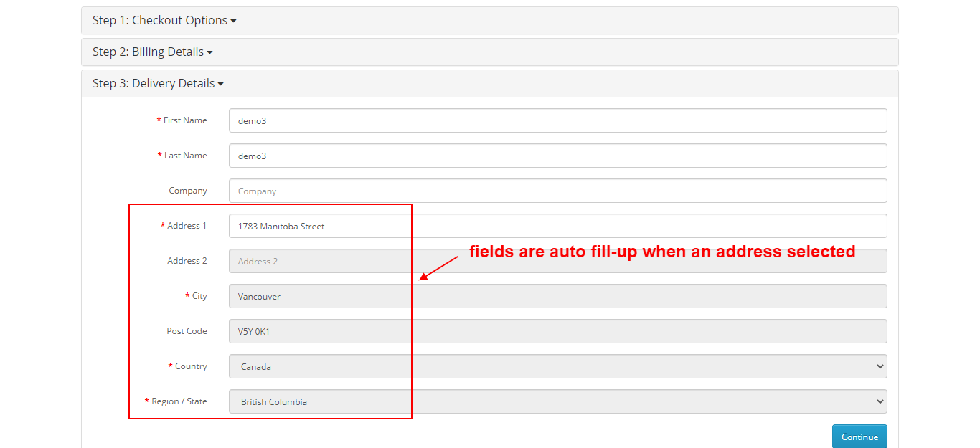Click the Country dropdown arrow
This screenshot has width=980, height=448.
point(880,366)
